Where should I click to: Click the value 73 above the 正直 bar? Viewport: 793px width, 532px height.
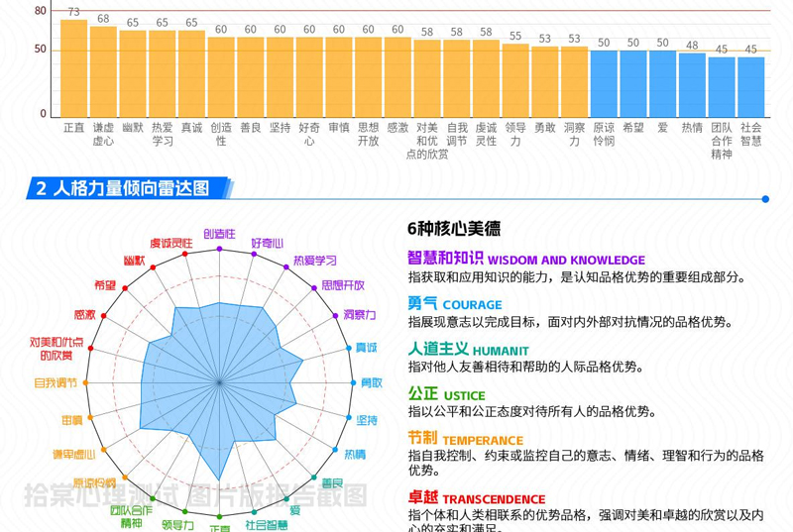click(73, 12)
